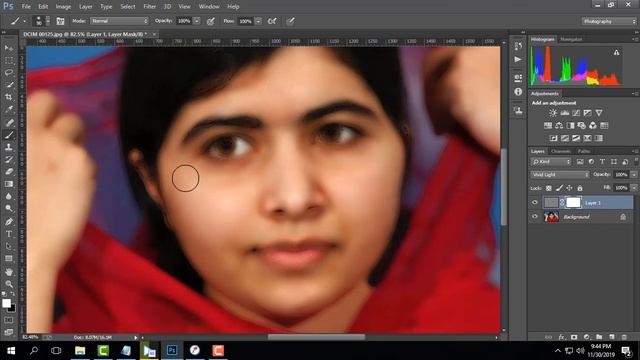
Task: Add a Brightness/Contrast adjustment
Action: [x=553, y=113]
